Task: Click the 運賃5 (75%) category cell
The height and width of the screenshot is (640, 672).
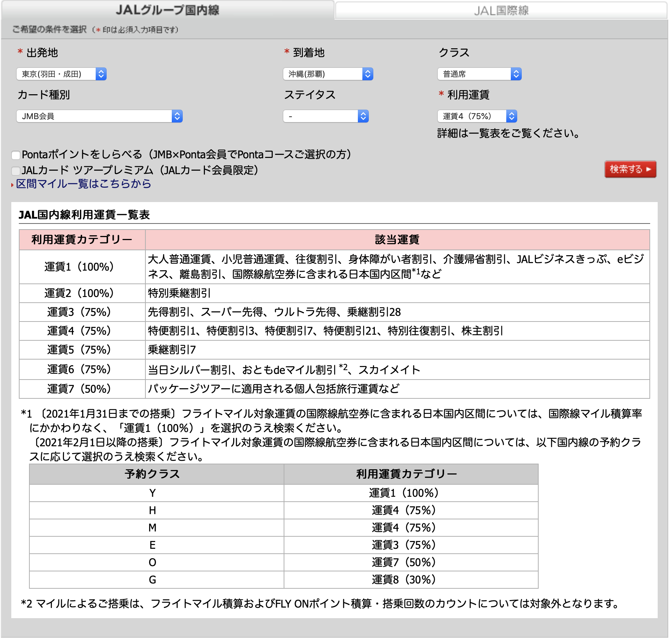Action: (x=82, y=350)
